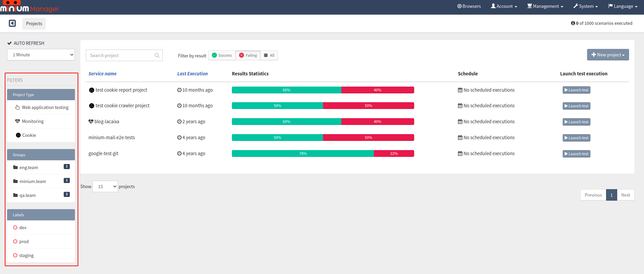644x274 pixels.
Task: Toggle the Success result filter
Action: (222, 55)
